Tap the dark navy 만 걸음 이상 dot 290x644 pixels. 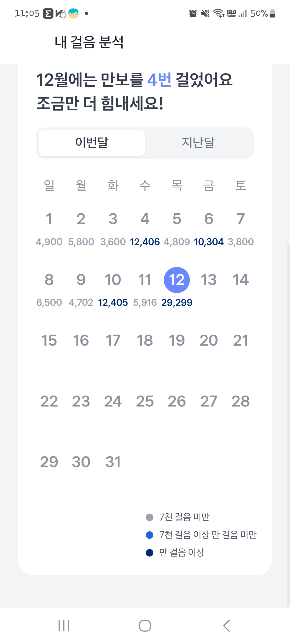[150, 553]
